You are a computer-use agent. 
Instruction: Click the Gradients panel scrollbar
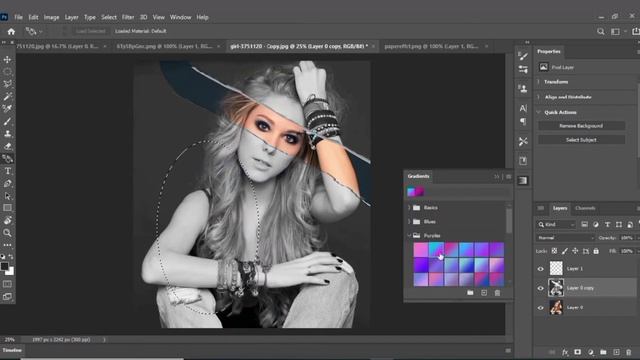pyautogui.click(x=509, y=220)
